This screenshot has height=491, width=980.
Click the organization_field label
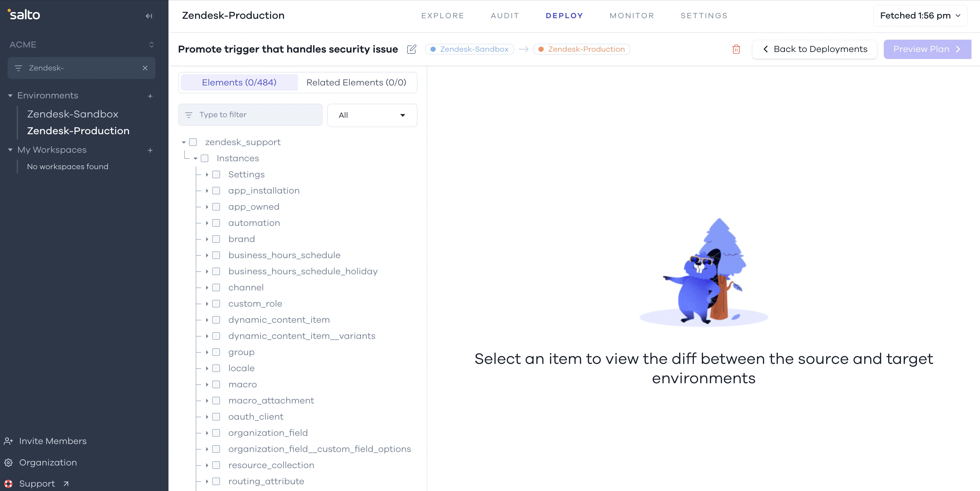268,433
